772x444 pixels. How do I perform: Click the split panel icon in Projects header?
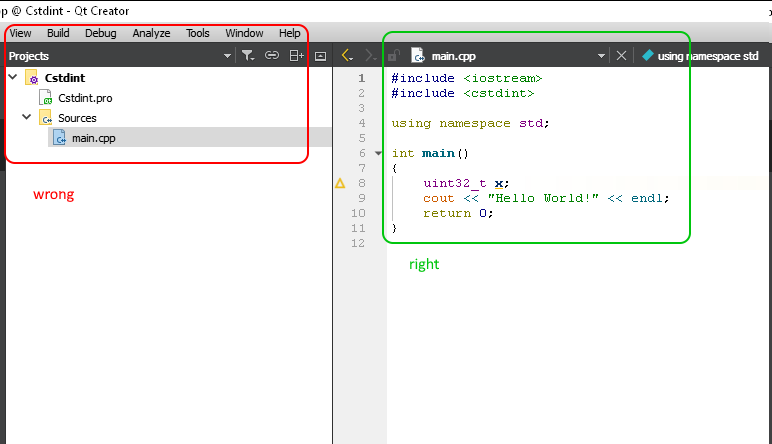pyautogui.click(x=296, y=56)
